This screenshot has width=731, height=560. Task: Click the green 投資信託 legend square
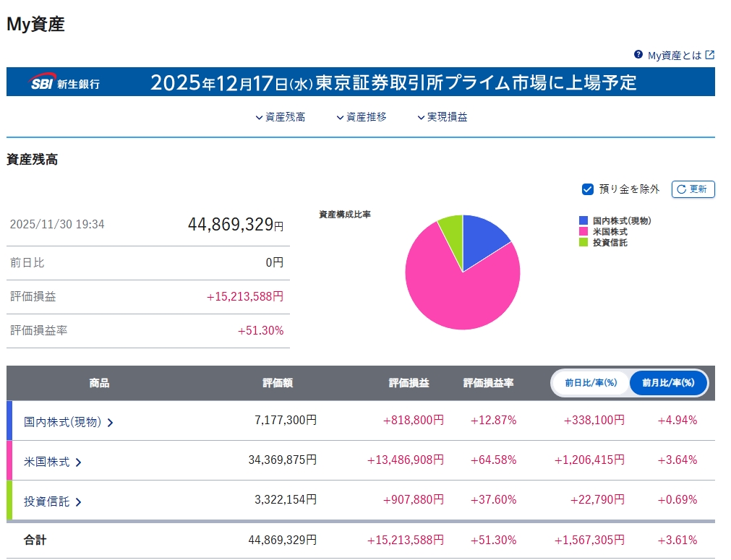pyautogui.click(x=583, y=243)
